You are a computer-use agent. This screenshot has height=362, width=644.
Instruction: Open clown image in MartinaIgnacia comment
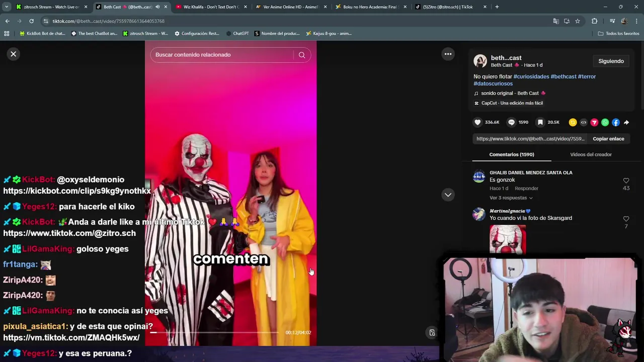click(508, 239)
